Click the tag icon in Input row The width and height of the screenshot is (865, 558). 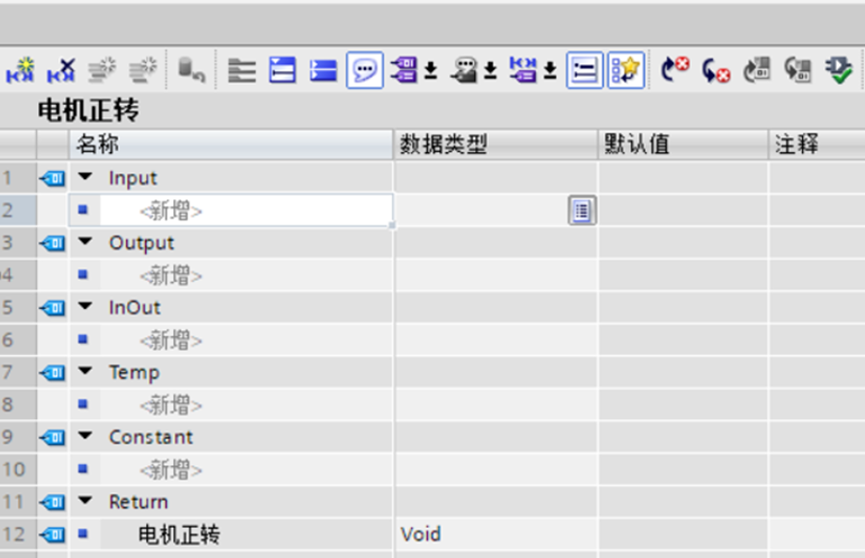click(52, 178)
